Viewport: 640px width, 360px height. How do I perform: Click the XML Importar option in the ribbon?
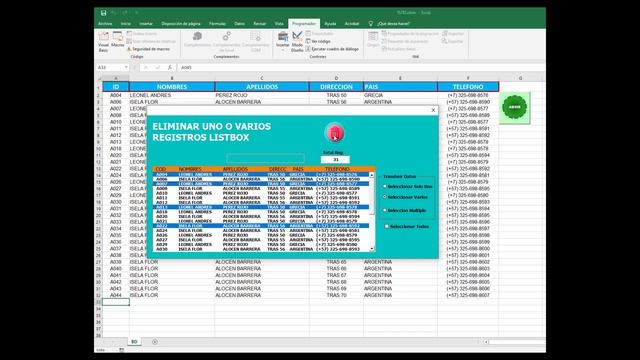pyautogui.click(x=453, y=33)
